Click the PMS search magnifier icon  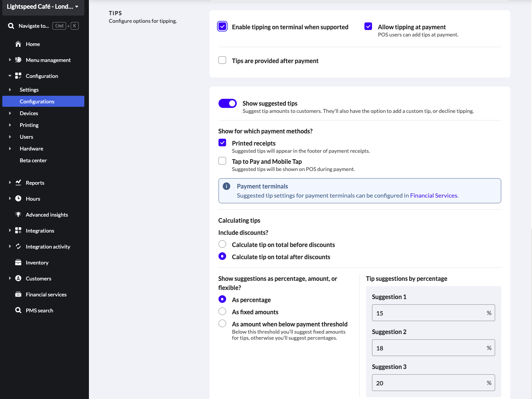point(18,310)
